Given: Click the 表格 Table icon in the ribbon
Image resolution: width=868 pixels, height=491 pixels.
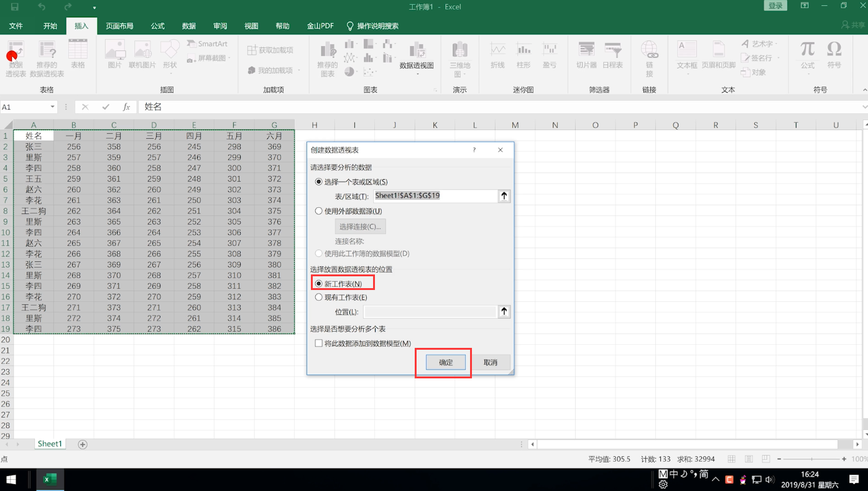Looking at the screenshot, I should pos(78,55).
